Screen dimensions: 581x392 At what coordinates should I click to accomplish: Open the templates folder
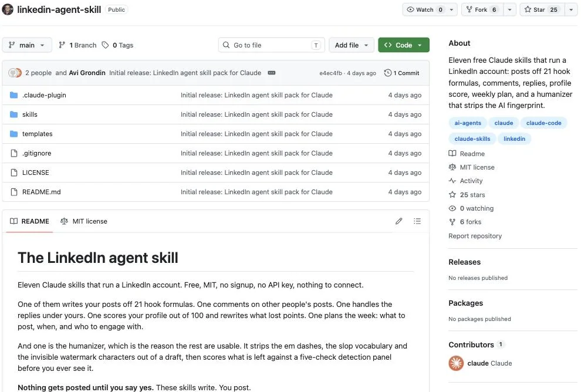(38, 134)
